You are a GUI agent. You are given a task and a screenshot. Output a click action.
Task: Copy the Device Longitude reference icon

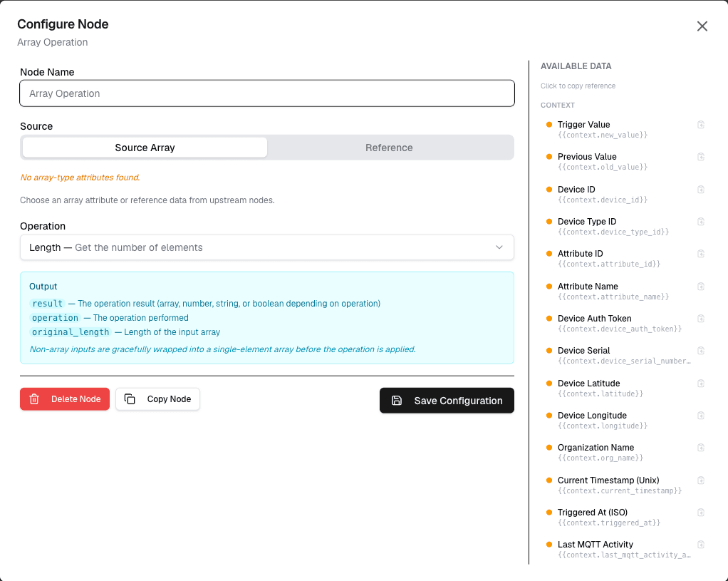701,415
